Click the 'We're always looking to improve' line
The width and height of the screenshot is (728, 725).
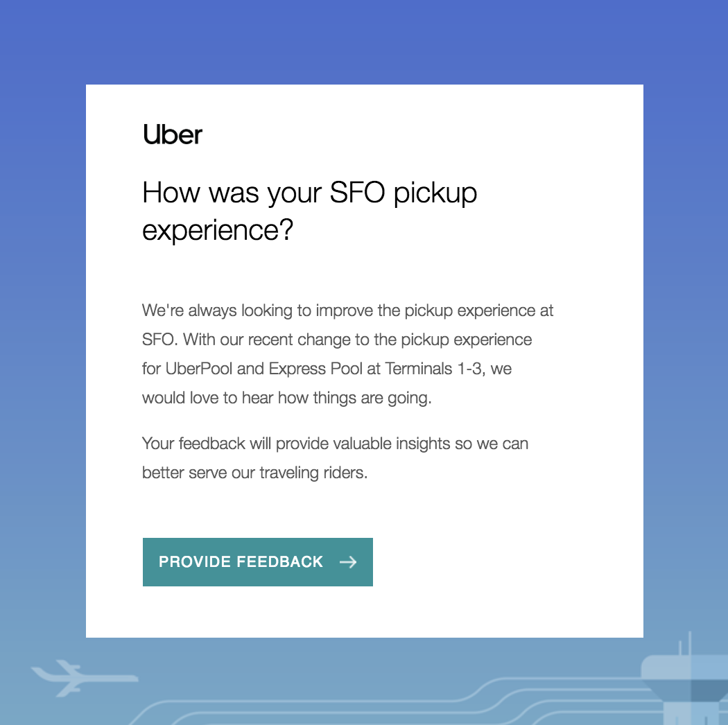(348, 310)
